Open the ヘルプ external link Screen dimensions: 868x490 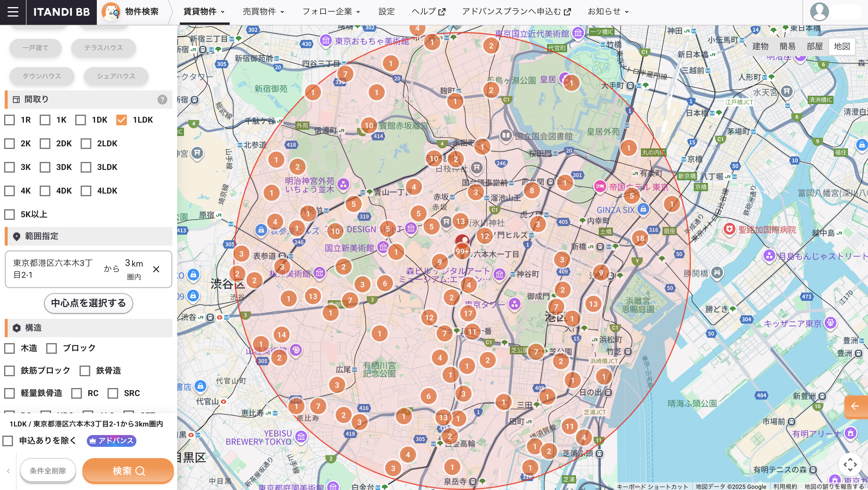pyautogui.click(x=429, y=12)
